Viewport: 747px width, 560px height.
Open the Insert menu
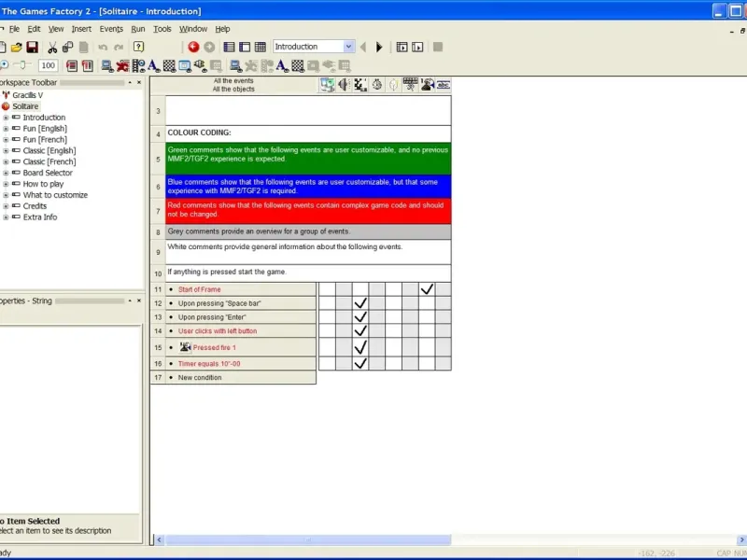click(x=81, y=29)
